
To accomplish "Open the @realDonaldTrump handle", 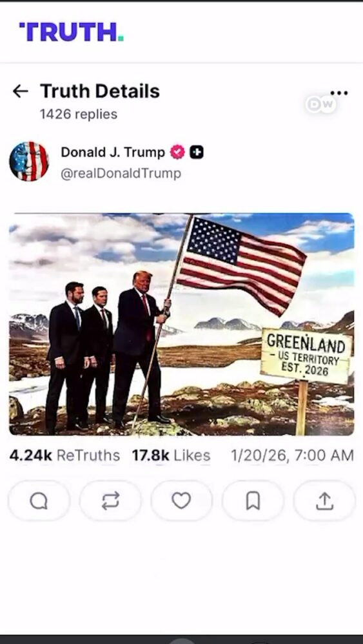I will [x=121, y=174].
